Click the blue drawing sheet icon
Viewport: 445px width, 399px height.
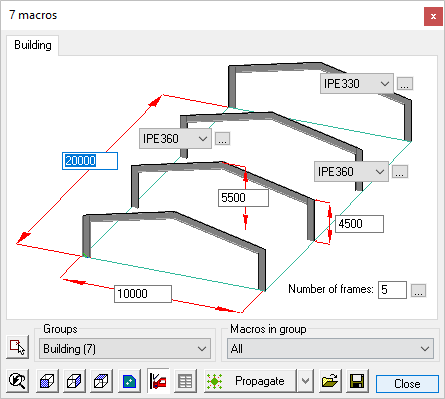pyautogui.click(x=129, y=381)
